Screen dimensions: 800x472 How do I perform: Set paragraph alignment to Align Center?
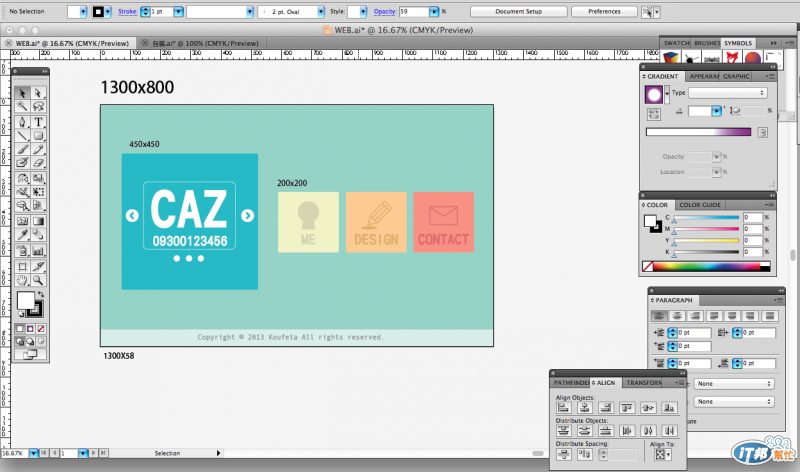677,316
